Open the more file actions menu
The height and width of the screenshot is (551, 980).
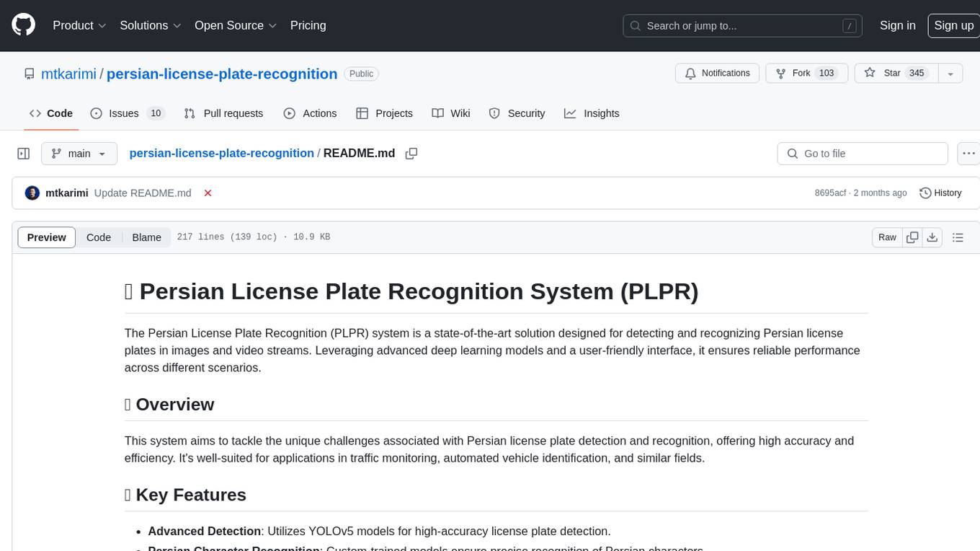click(x=968, y=154)
